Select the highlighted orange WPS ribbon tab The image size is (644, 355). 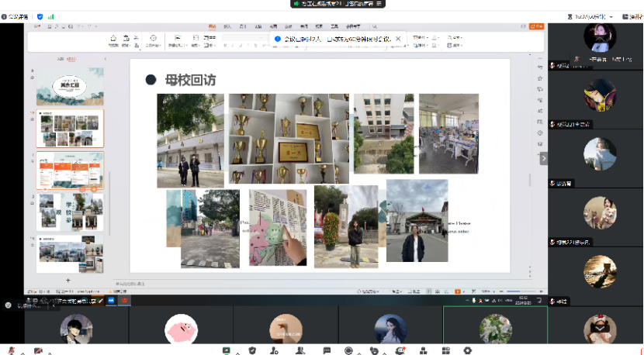[x=212, y=27]
